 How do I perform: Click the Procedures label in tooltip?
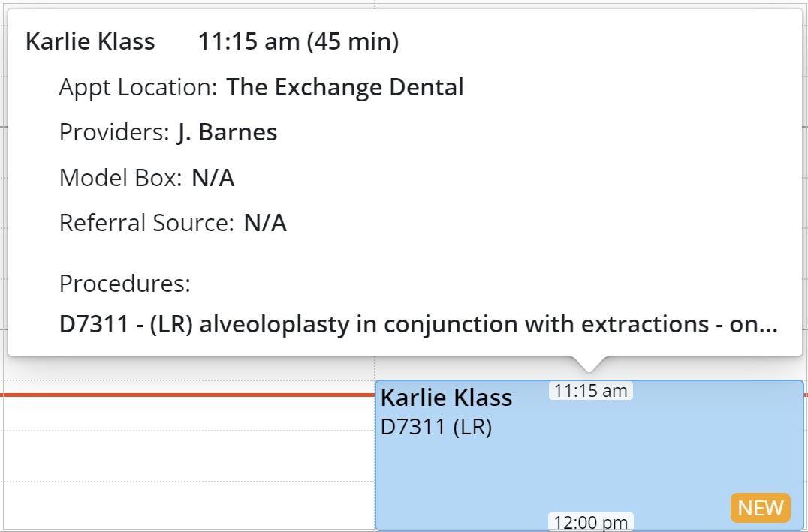click(125, 284)
